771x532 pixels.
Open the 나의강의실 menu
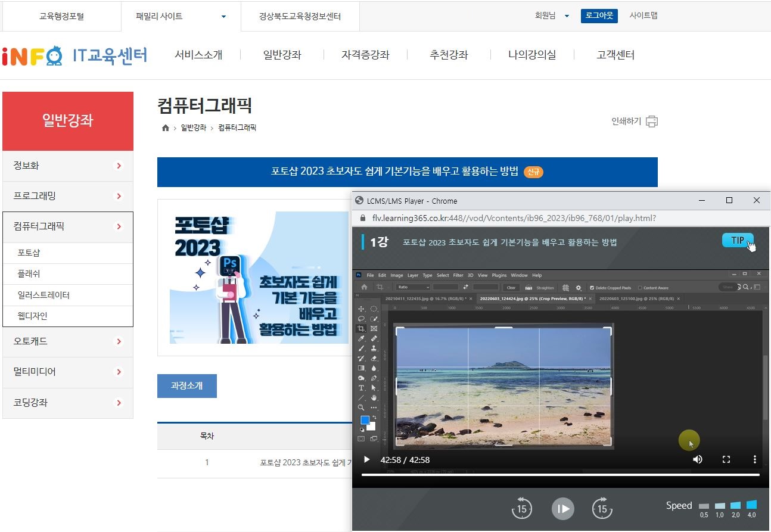click(532, 55)
